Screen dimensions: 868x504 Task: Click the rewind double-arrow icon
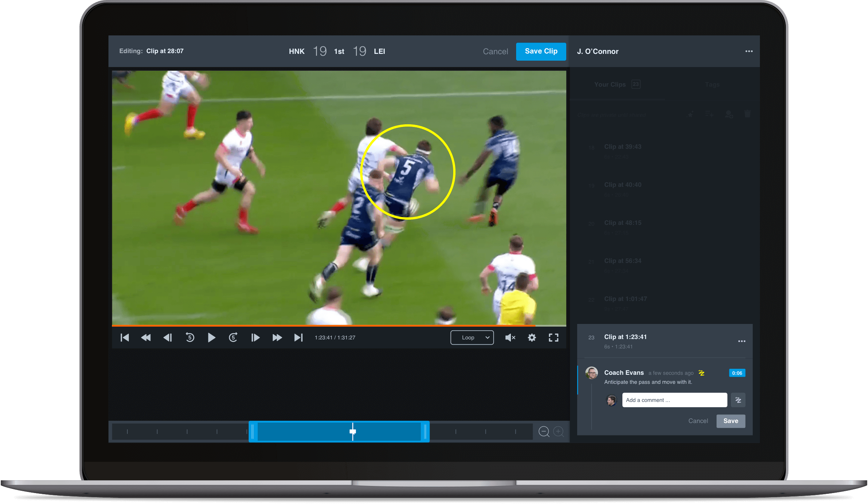146,338
